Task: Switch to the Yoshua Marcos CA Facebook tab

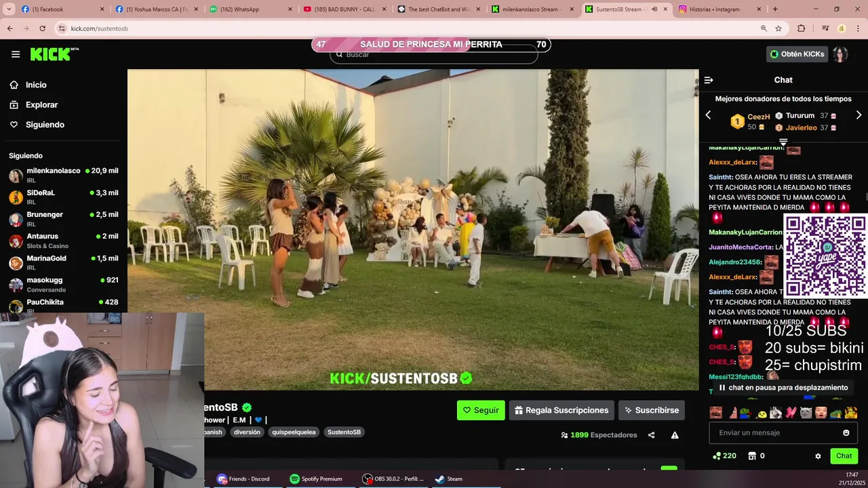Action: [x=156, y=9]
